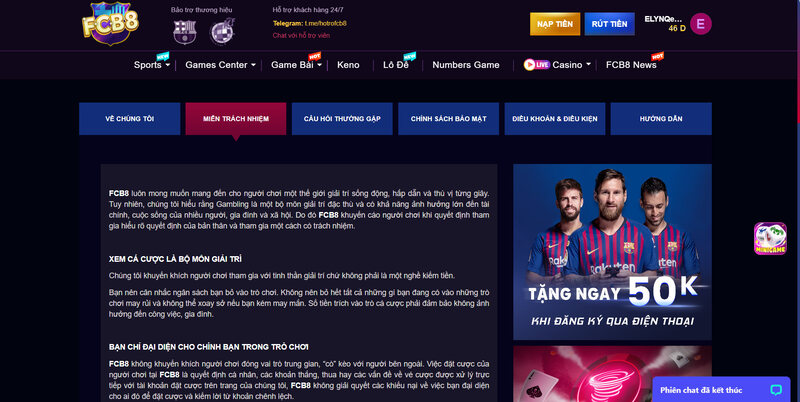Switch to the Về Chúng Tôi tab

130,119
